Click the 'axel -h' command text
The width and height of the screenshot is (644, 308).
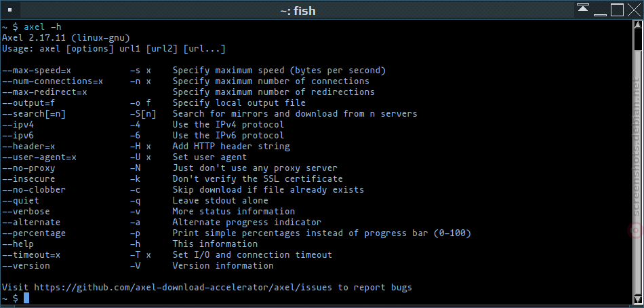tap(42, 27)
